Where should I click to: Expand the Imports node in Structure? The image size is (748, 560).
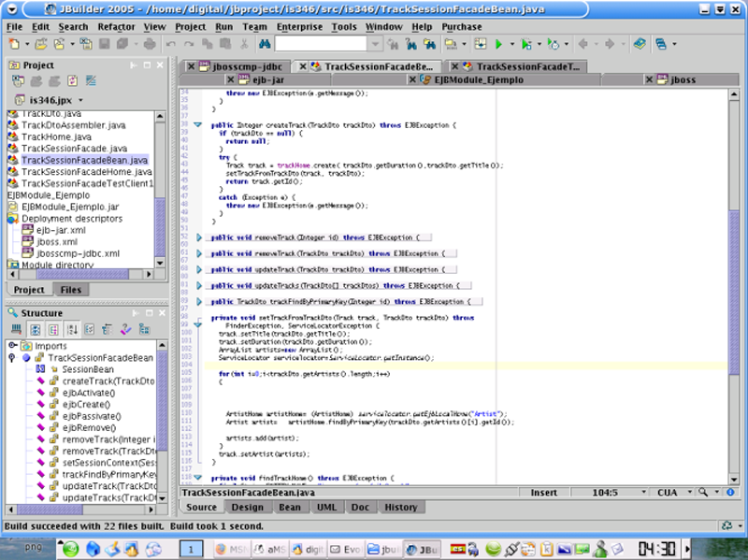pyautogui.click(x=12, y=346)
